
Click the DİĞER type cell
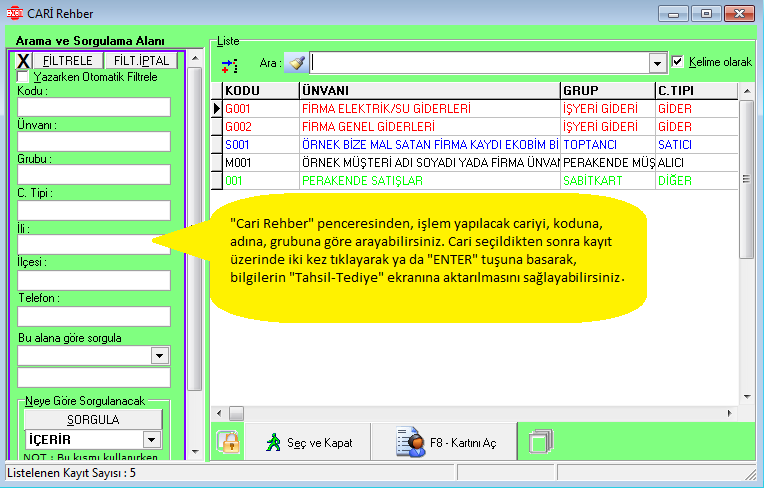click(x=697, y=181)
